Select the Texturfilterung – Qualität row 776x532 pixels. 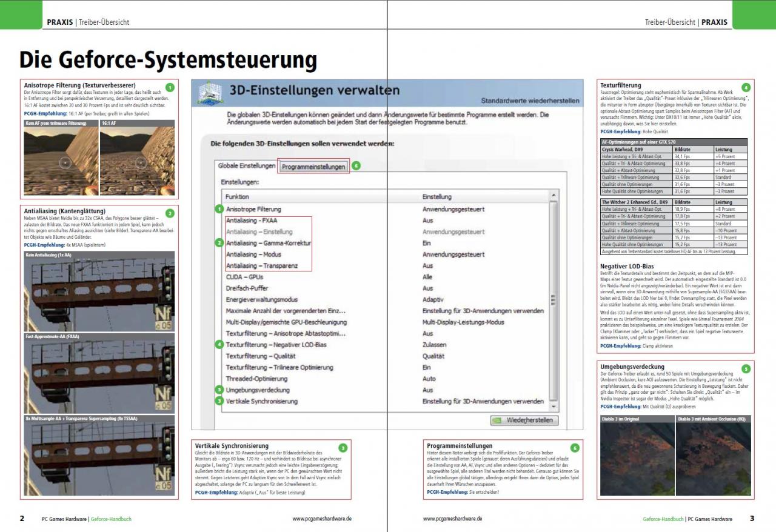pos(384,356)
